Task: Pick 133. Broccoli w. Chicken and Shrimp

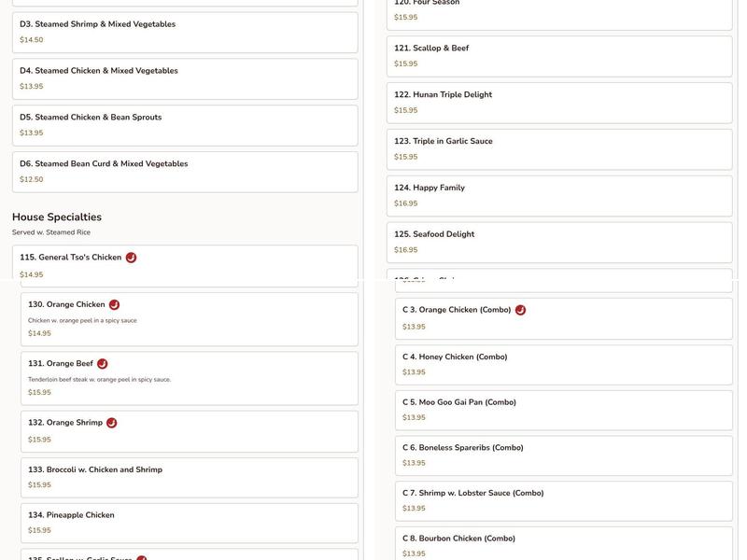Action: [x=190, y=477]
